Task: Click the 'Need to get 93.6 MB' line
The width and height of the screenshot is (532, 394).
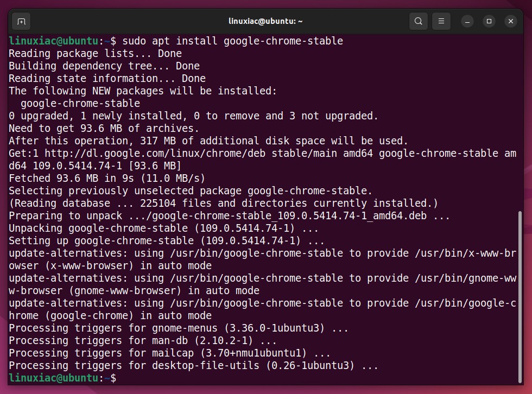Action: tap(104, 129)
